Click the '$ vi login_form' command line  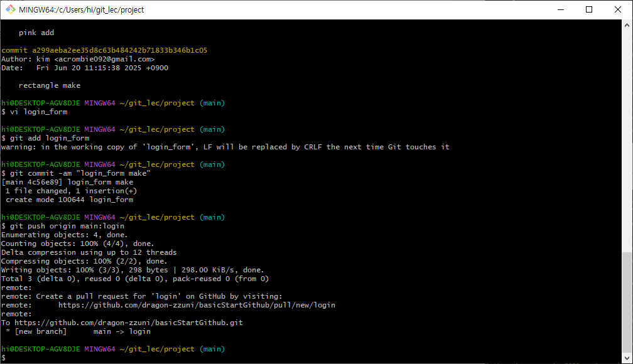pos(35,112)
